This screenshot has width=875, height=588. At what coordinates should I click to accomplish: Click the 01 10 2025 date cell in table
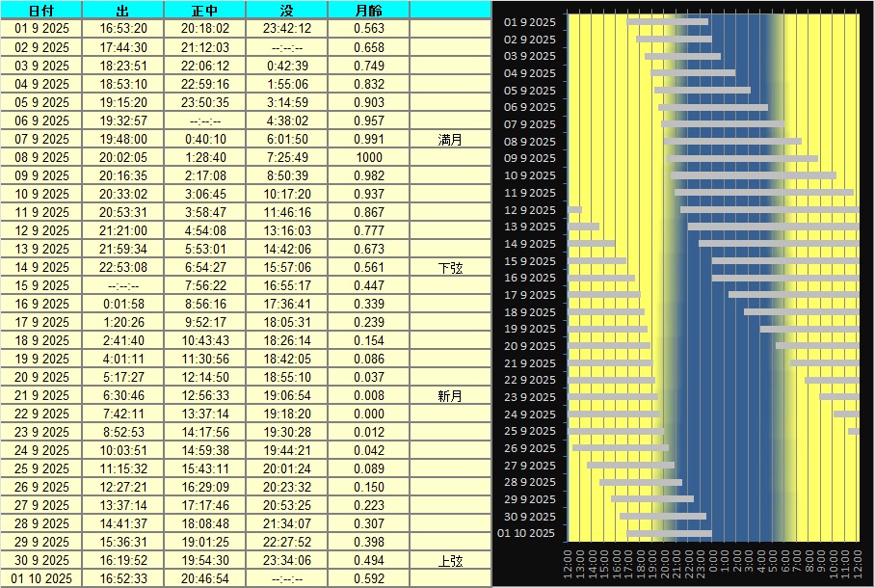click(41, 578)
